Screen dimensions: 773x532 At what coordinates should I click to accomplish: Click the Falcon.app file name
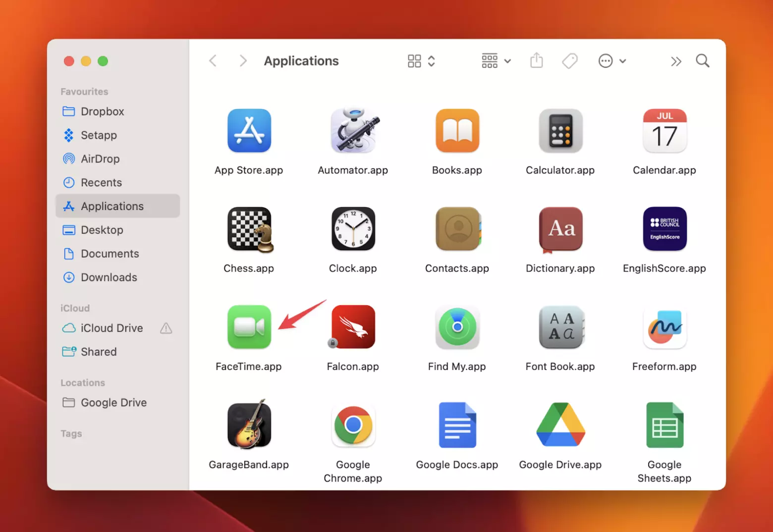[353, 367]
